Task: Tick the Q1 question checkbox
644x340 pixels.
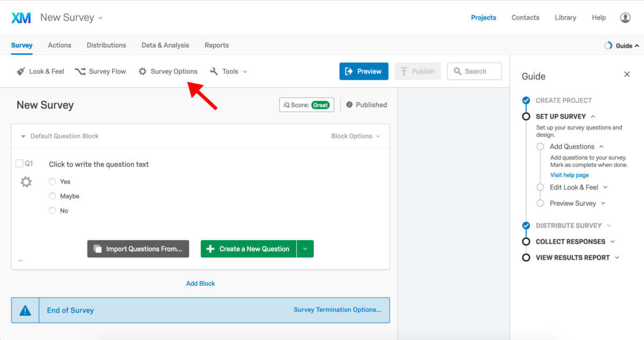Action: tap(19, 163)
